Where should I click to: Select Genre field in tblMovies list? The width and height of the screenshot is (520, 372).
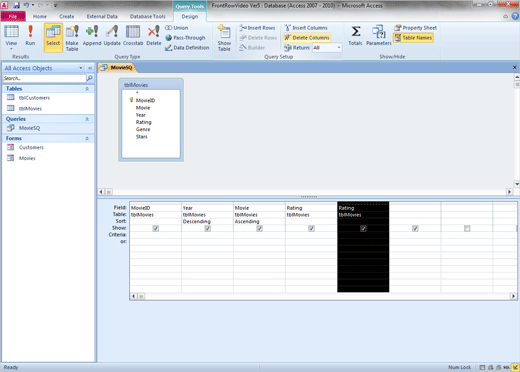[x=143, y=129]
